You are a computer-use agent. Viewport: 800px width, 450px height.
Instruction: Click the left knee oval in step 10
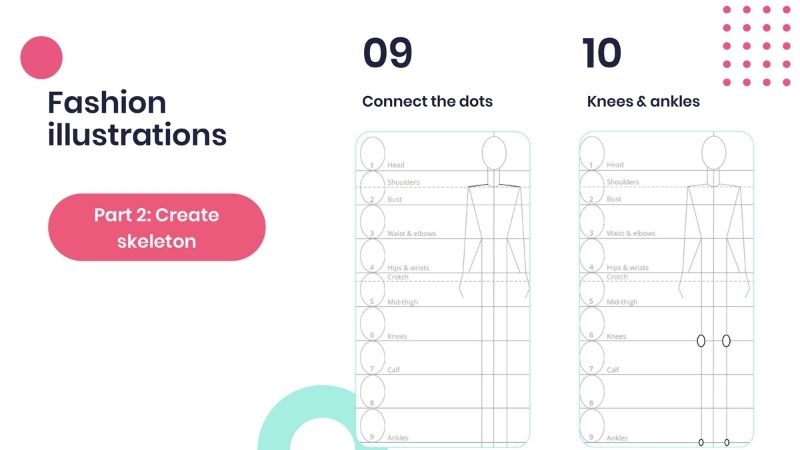coord(701,340)
